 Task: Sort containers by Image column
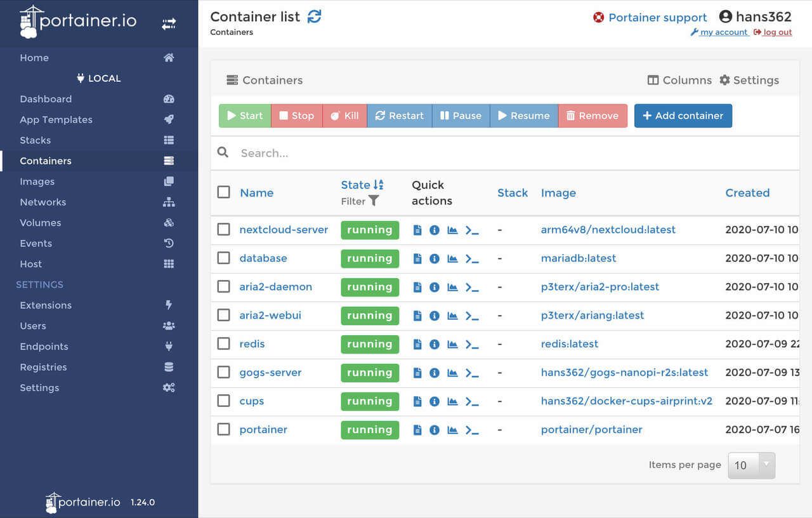click(x=558, y=193)
